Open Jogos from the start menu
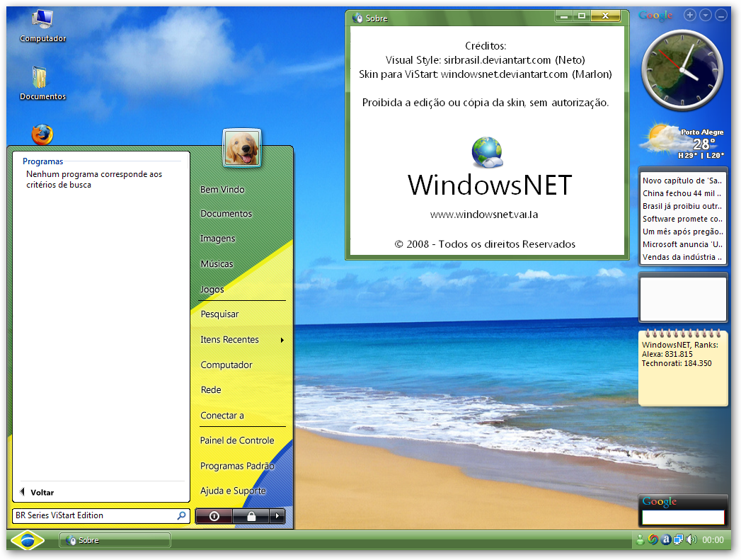 (212, 290)
